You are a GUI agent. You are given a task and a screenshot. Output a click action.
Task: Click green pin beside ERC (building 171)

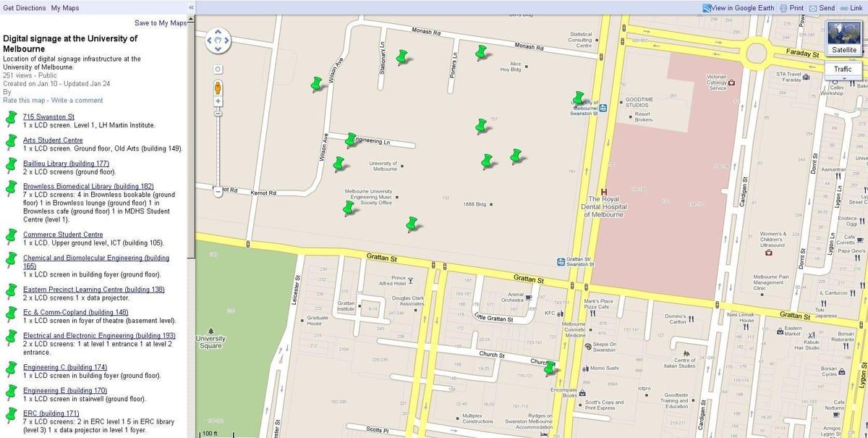click(x=11, y=416)
